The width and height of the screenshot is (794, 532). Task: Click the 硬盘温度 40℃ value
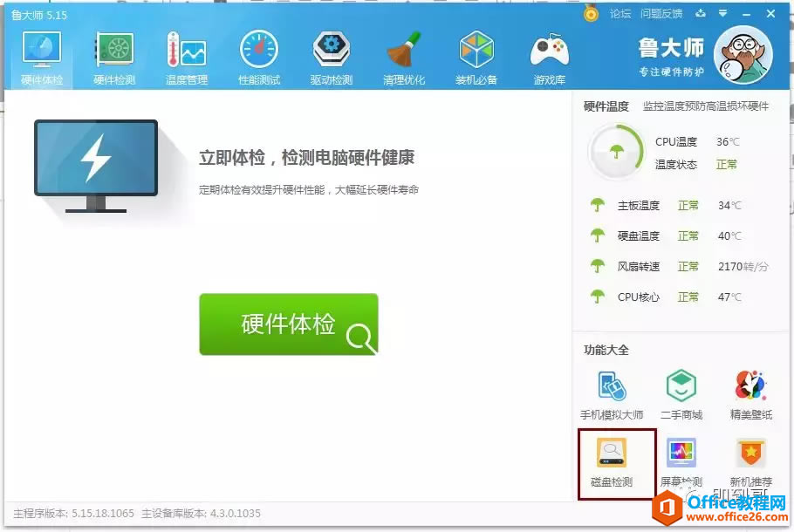[729, 235]
